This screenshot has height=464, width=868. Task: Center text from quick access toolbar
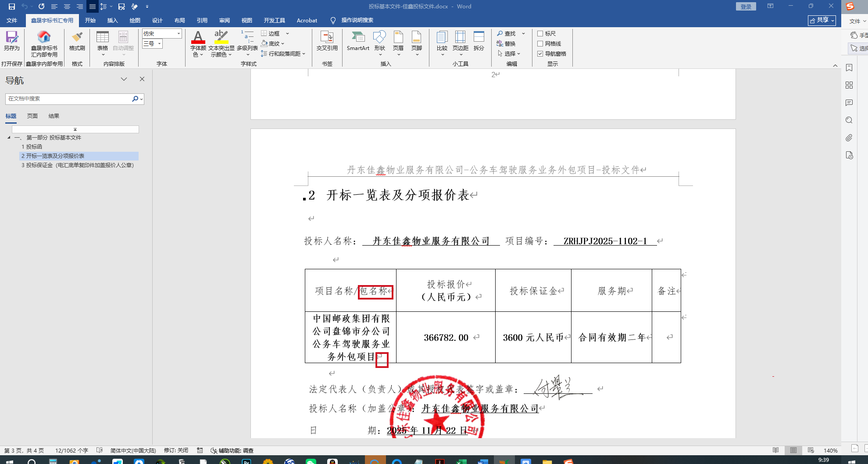[67, 7]
